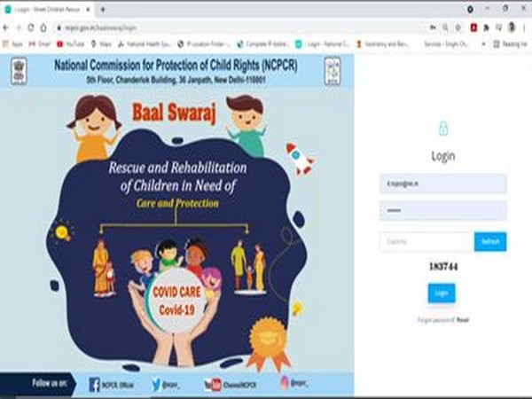The image size is (532, 399).
Task: Click the NCPCR logo at header right
Action: point(332,71)
